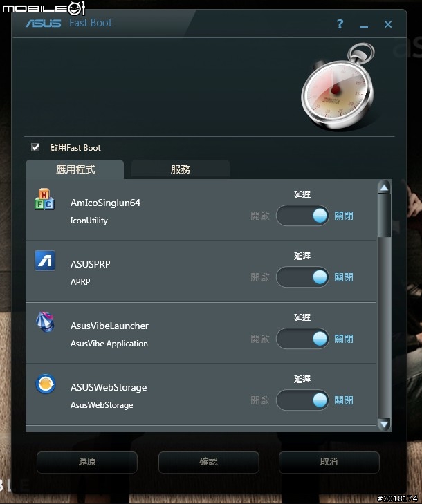Click the ASUSPRP blue app icon
The width and height of the screenshot is (422, 504).
coord(45,261)
